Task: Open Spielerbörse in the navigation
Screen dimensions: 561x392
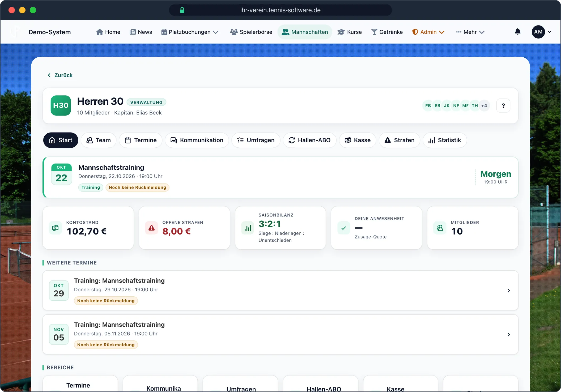Action: (x=251, y=32)
